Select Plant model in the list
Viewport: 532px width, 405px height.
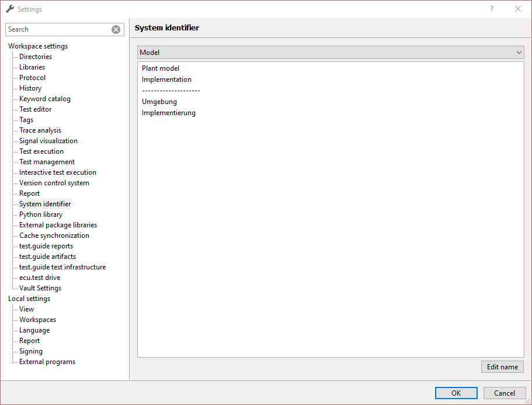click(161, 68)
